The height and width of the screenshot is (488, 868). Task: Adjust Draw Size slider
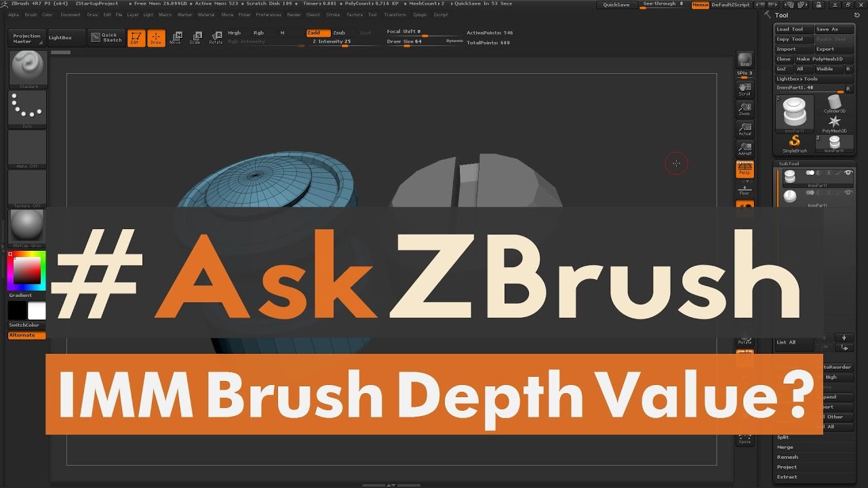point(425,42)
